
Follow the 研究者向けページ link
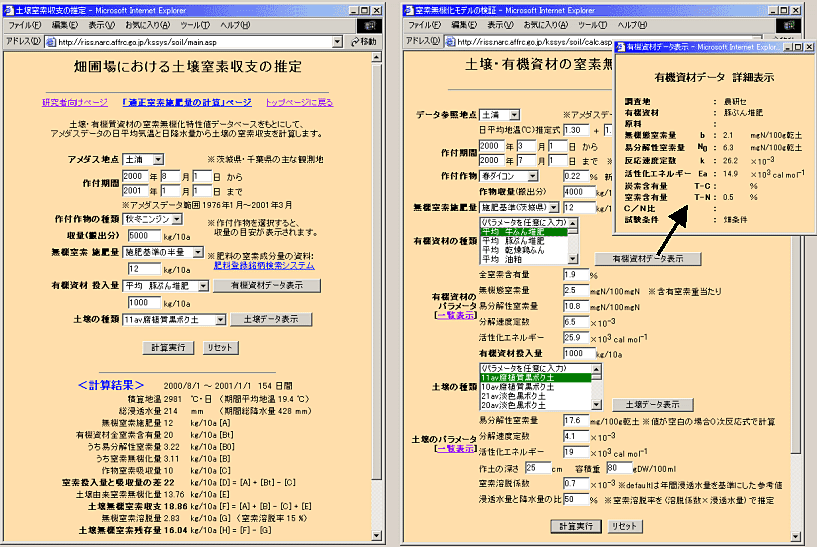[x=75, y=102]
